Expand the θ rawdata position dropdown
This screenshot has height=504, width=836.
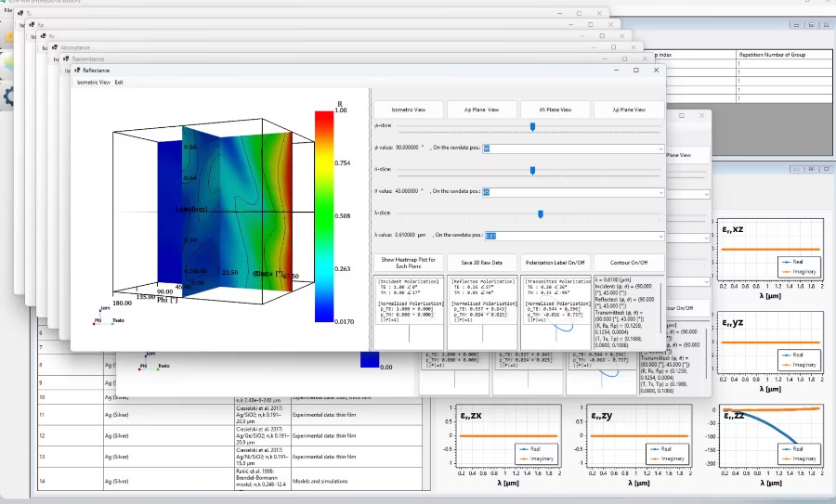(660, 192)
